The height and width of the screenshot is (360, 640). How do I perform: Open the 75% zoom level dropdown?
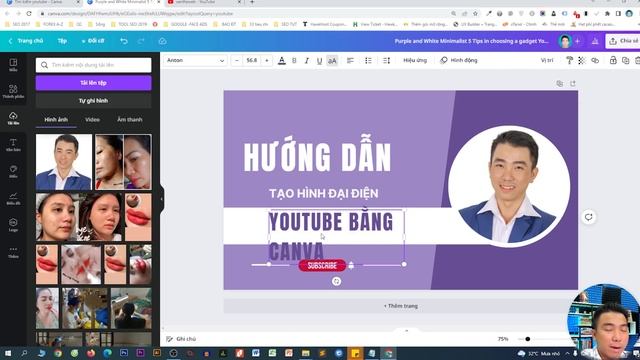503,339
